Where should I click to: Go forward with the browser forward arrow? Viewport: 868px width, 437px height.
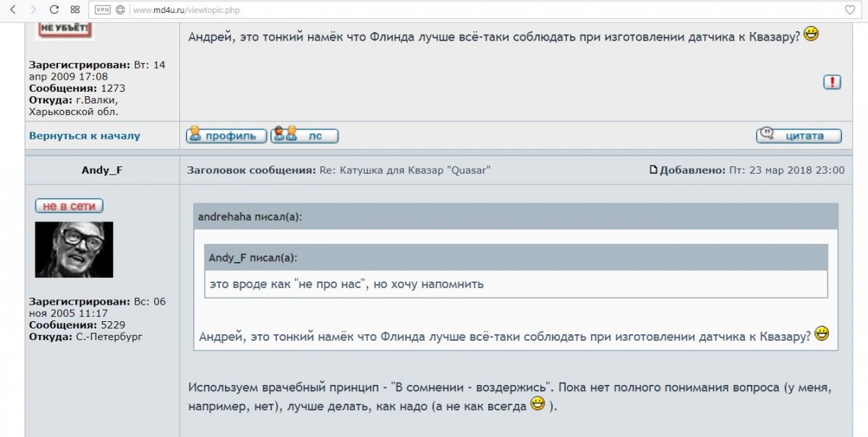pyautogui.click(x=33, y=10)
